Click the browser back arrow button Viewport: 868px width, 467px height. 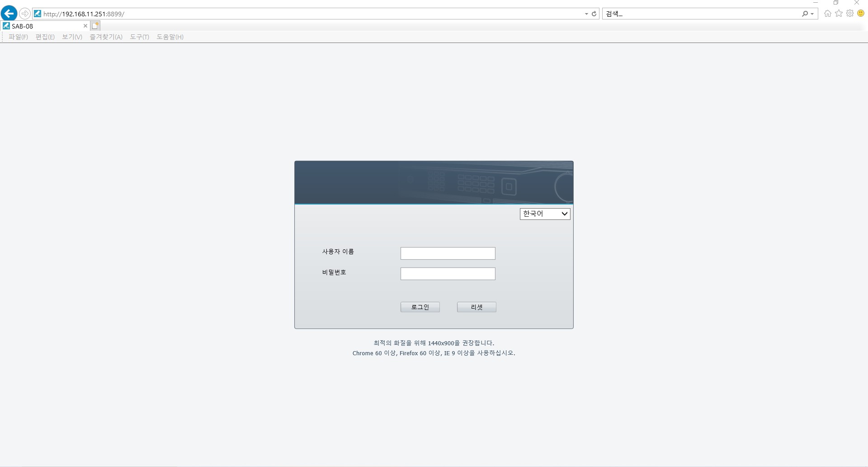click(x=9, y=14)
